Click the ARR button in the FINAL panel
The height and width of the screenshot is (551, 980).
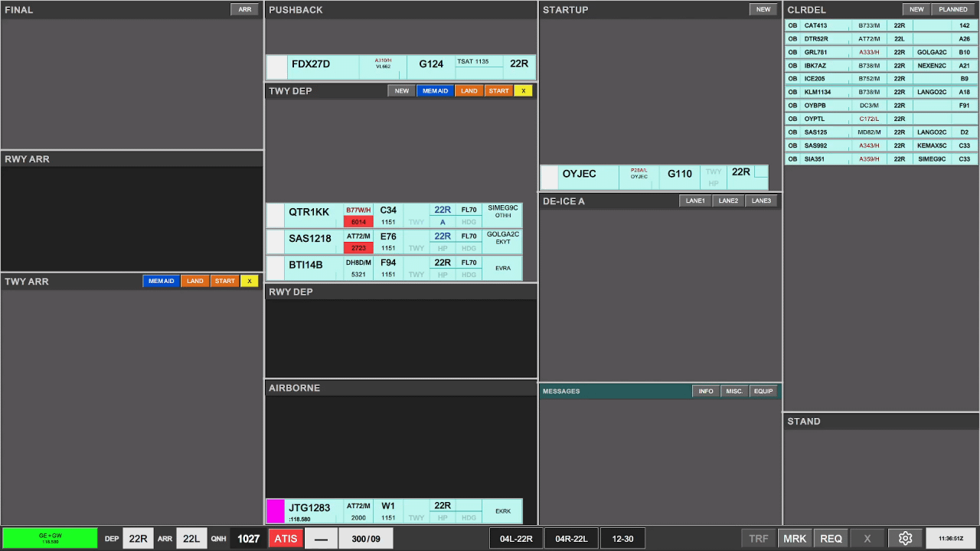point(245,10)
